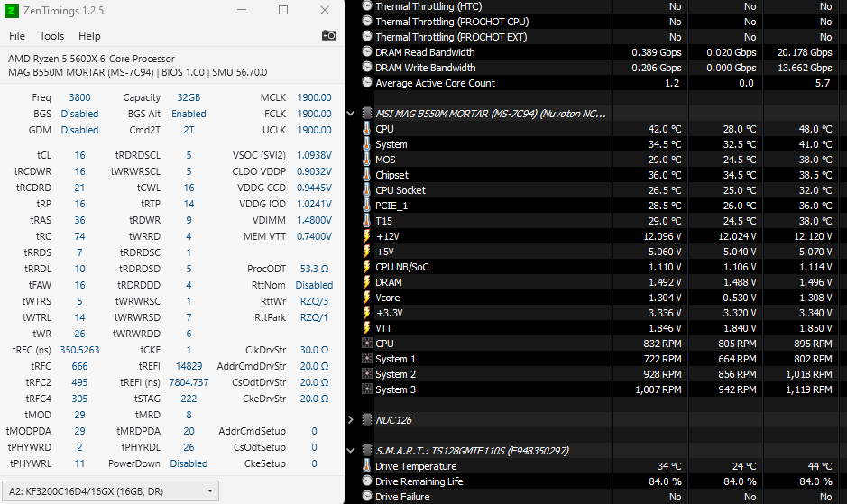Viewport: 847px width, 504px height.
Task: Select the System 3 fan row label
Action: [395, 389]
